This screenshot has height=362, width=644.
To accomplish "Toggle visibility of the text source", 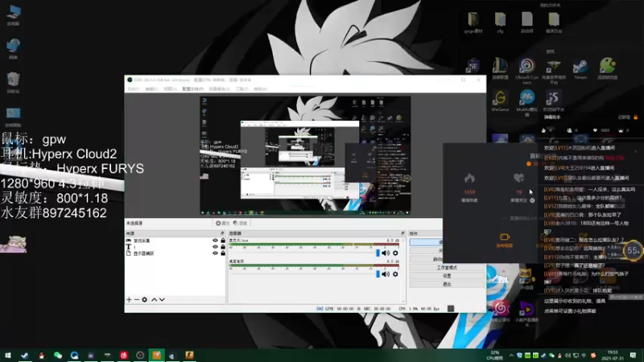I will 215,247.
